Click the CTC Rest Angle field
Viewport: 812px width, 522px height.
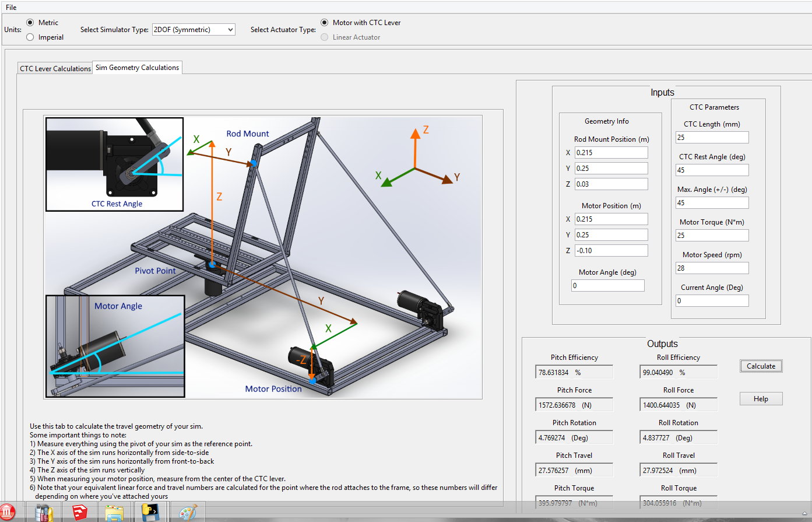[x=712, y=170]
